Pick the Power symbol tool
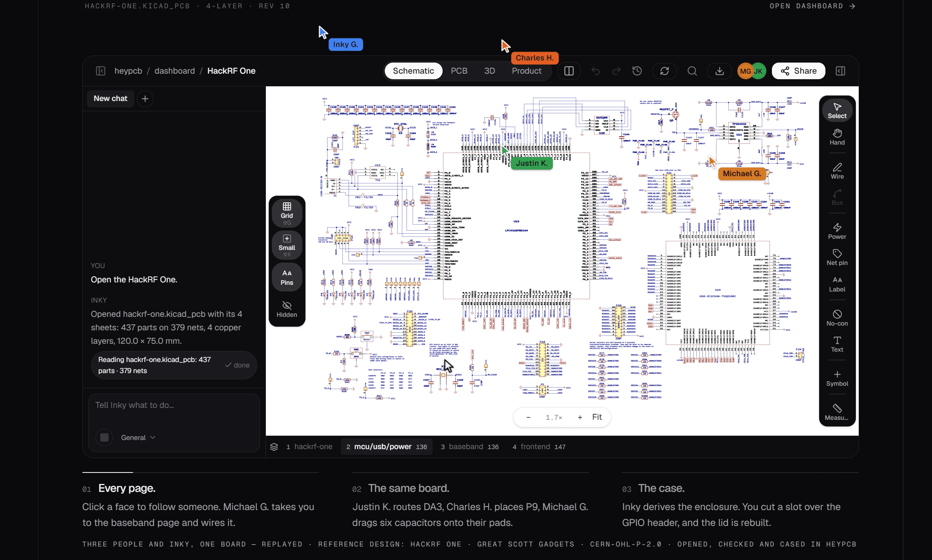The width and height of the screenshot is (932, 560). click(x=837, y=231)
